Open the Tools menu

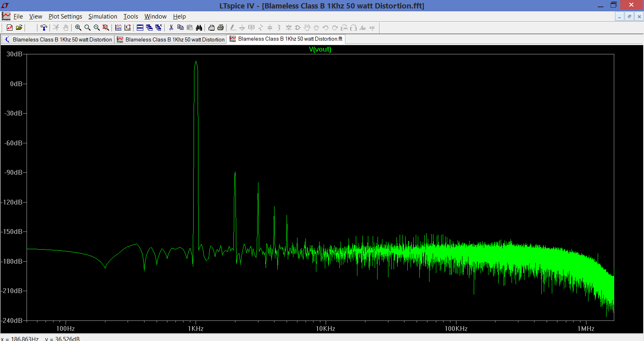coord(131,17)
